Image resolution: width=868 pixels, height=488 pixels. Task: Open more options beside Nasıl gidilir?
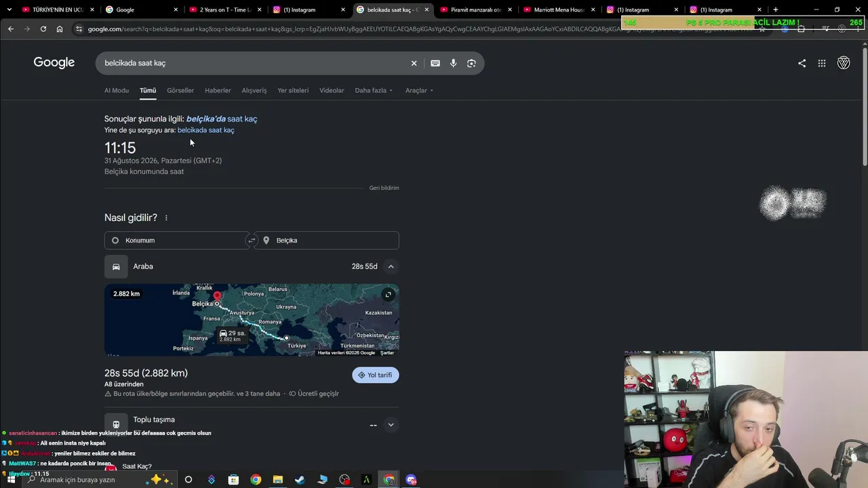(x=166, y=218)
